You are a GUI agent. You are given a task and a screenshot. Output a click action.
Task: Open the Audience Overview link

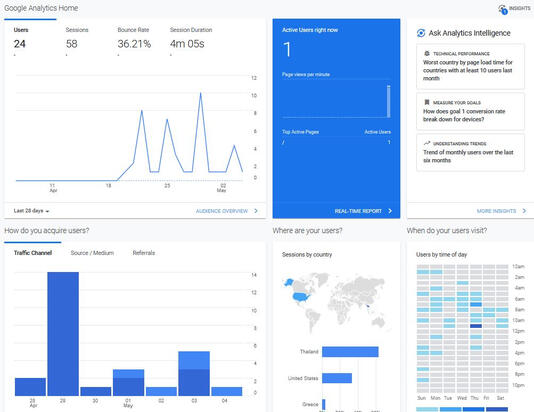click(222, 211)
